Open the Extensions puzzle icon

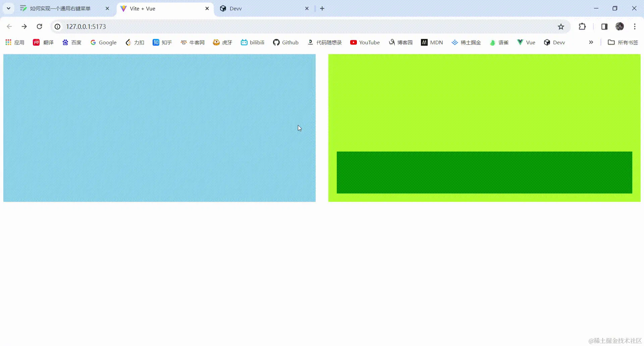pos(582,26)
